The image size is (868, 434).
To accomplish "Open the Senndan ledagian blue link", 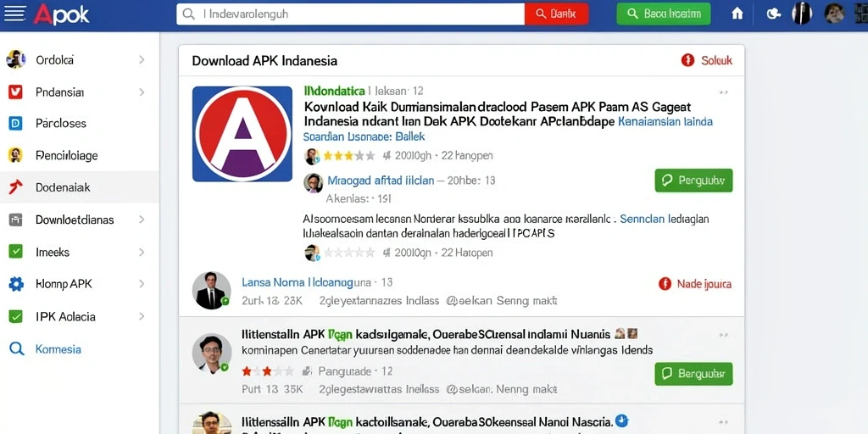I will pyautogui.click(x=665, y=220).
